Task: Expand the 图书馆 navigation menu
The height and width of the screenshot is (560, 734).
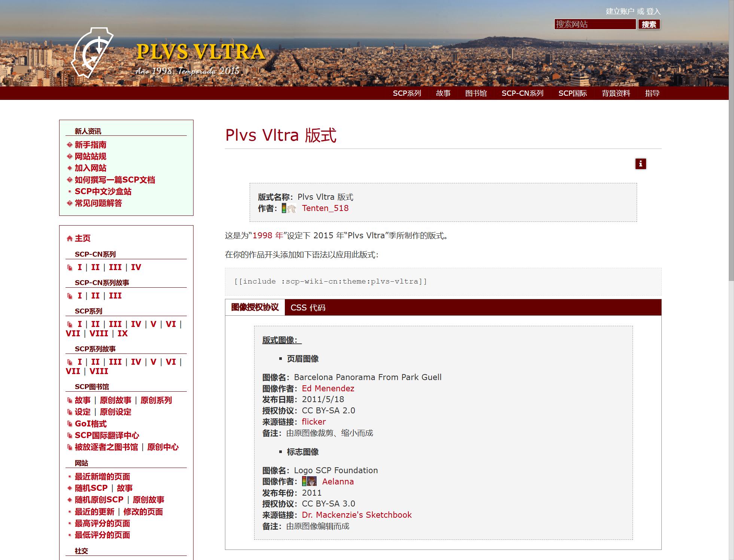Action: (476, 93)
